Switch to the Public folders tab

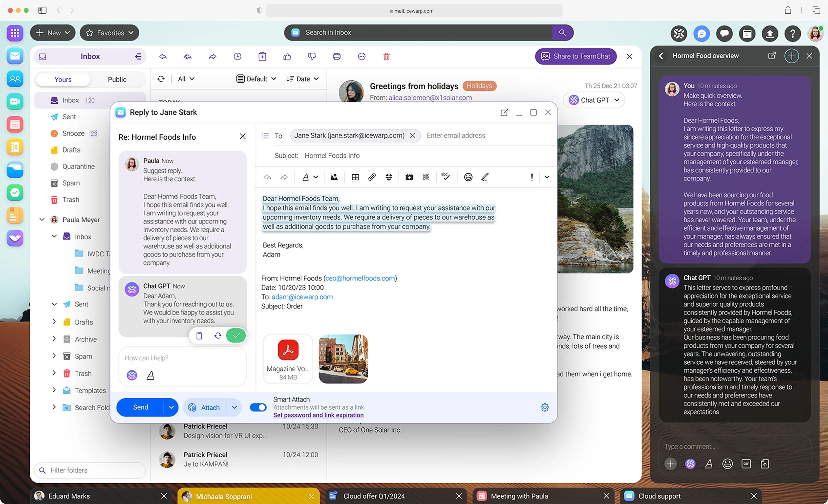(117, 79)
